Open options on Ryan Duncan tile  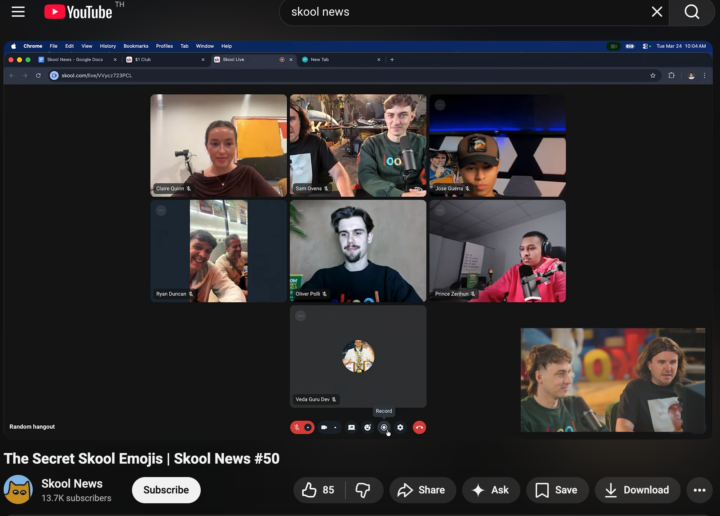(161, 210)
